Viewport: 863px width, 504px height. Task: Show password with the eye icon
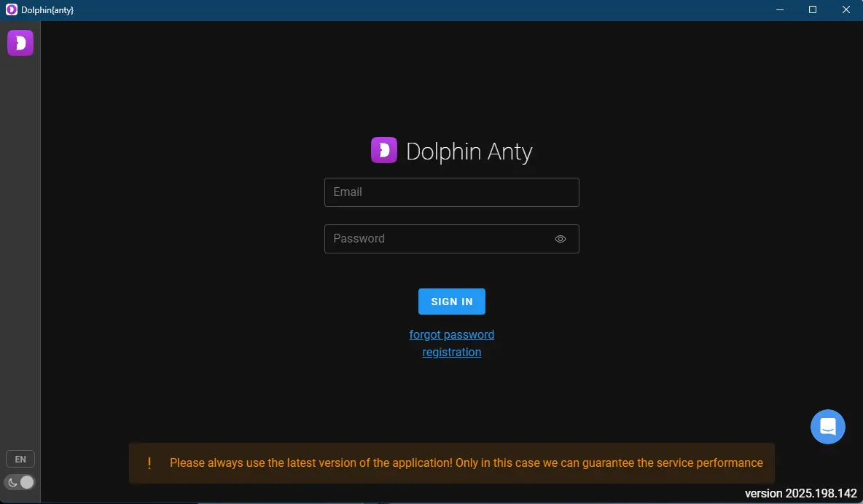pyautogui.click(x=561, y=239)
